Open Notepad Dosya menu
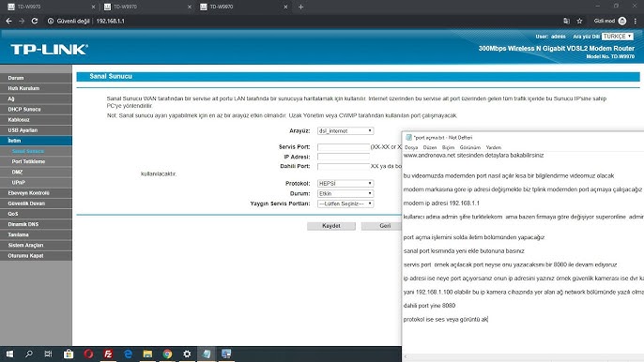 [x=411, y=147]
